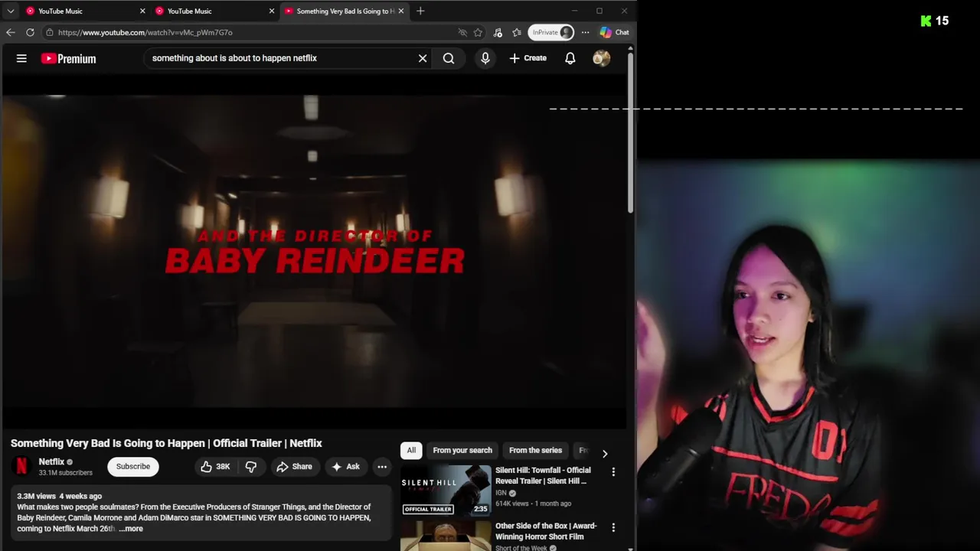Open Silent Hill: Townfall video title
The image size is (980, 551).
[x=543, y=475]
